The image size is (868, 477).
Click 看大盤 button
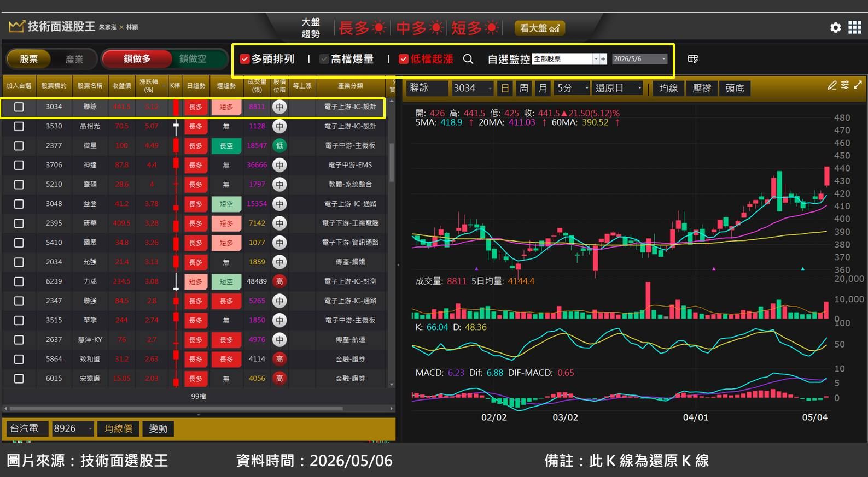(539, 28)
